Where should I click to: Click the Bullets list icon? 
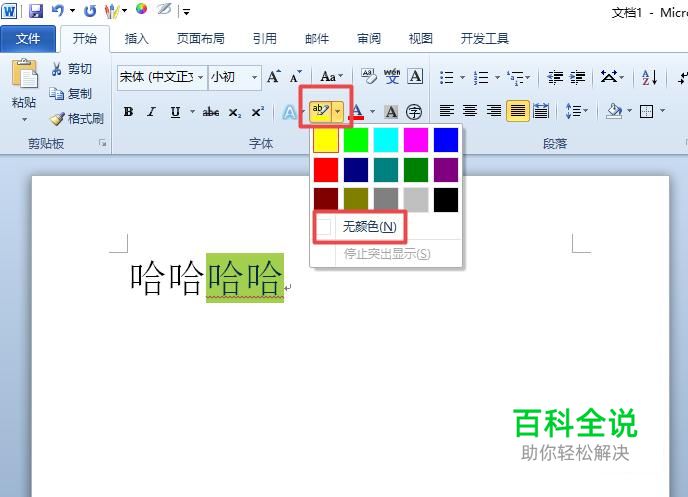(446, 77)
